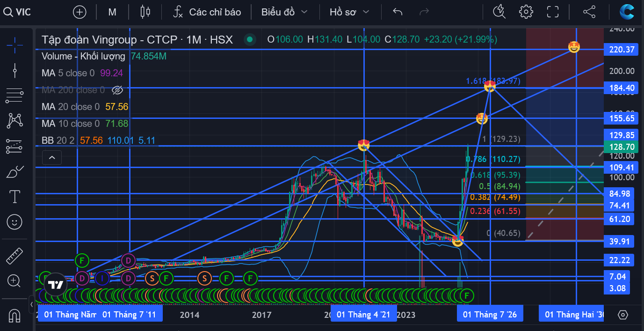644x331 pixels.
Task: Open time axis settings hexagon icon
Action: (622, 315)
